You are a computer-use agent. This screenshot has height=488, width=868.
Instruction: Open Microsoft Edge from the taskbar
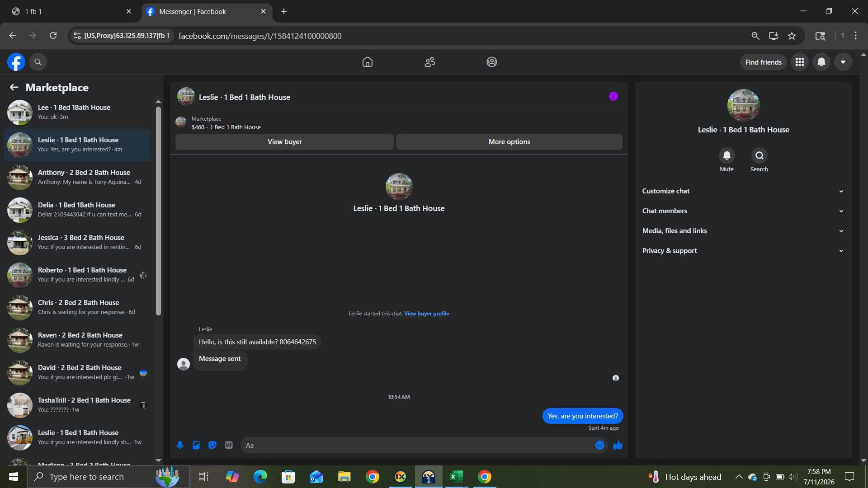(x=260, y=477)
